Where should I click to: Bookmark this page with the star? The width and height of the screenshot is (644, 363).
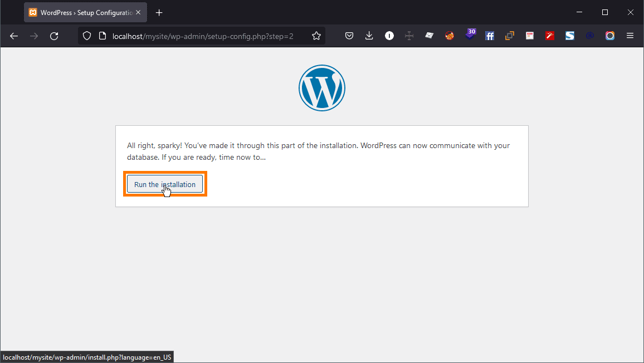coord(316,36)
